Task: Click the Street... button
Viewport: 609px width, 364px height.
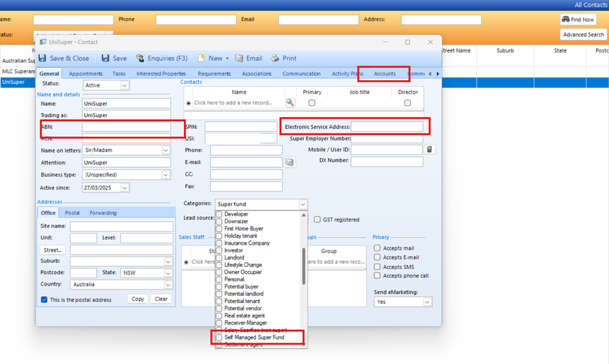Action: point(52,250)
